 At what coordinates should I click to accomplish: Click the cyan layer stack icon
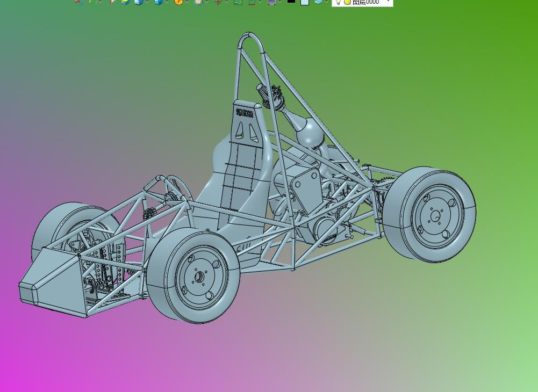pos(318,2)
